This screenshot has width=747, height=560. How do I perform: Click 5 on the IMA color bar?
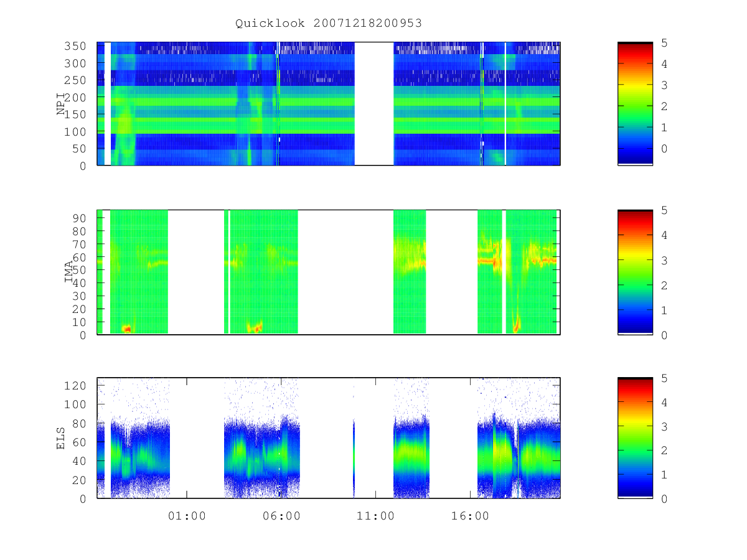point(665,210)
